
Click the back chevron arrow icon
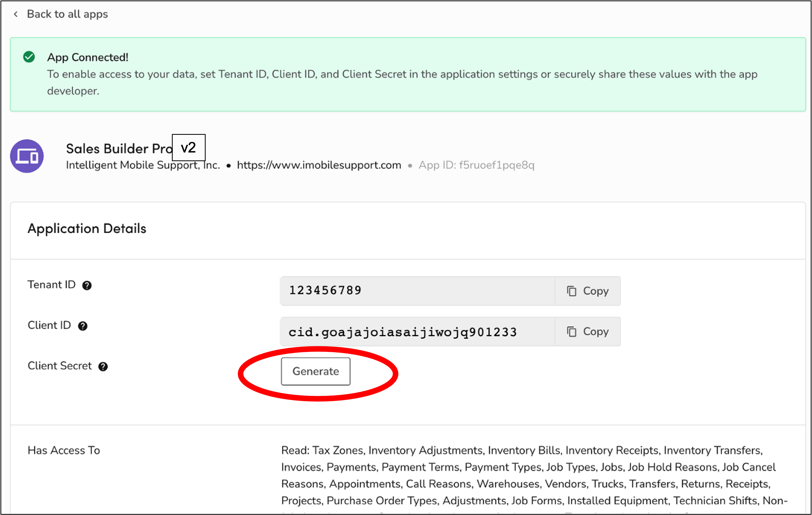[16, 14]
